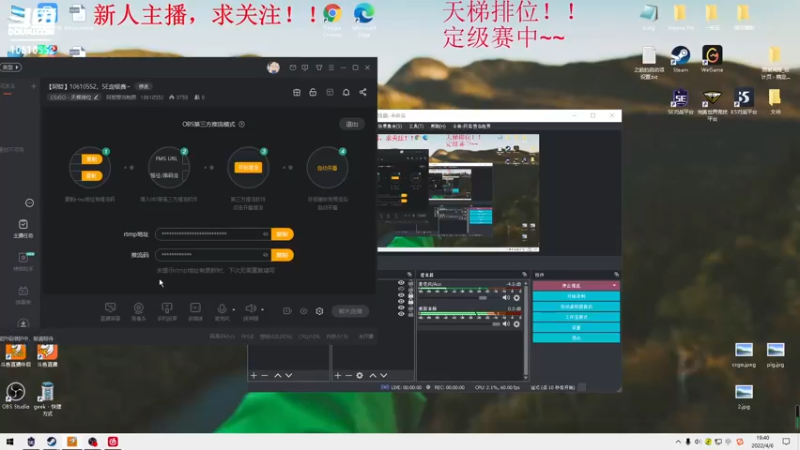Click the unlock padlock icon in Douyu header
Screen dimensions: 800x450
[313, 92]
